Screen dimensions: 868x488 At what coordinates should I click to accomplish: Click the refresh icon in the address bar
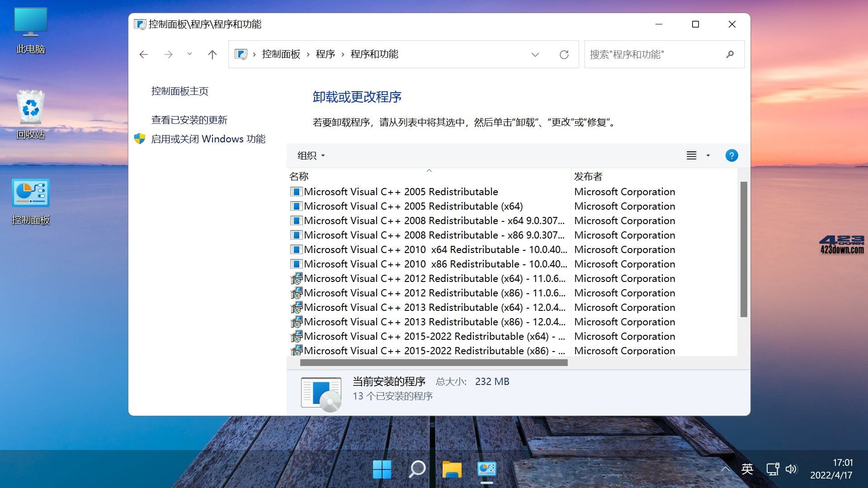pyautogui.click(x=565, y=54)
